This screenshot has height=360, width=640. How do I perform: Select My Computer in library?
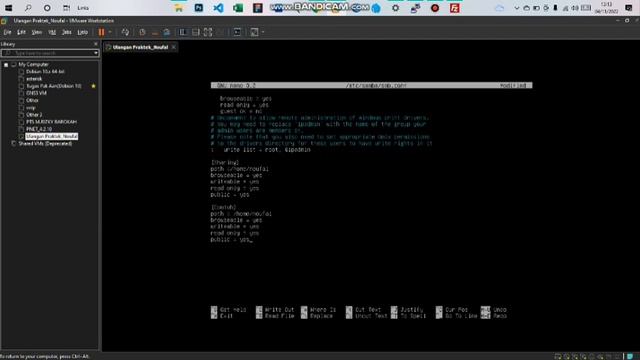coord(33,64)
